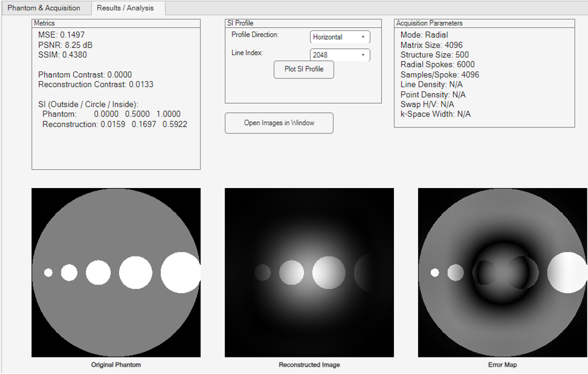The height and width of the screenshot is (374, 588).
Task: Click the Phantom Contrast value line
Action: click(x=85, y=75)
